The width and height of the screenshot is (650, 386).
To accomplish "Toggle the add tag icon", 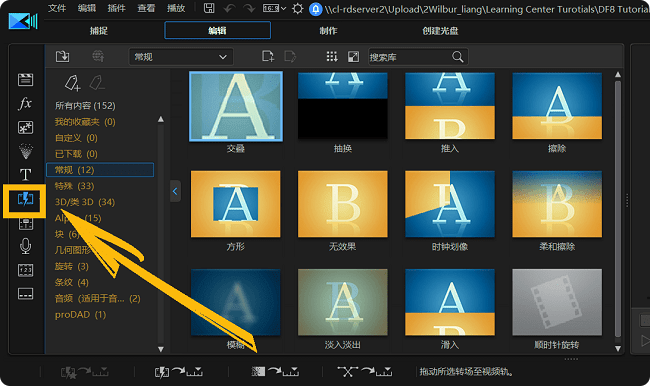I will point(72,83).
